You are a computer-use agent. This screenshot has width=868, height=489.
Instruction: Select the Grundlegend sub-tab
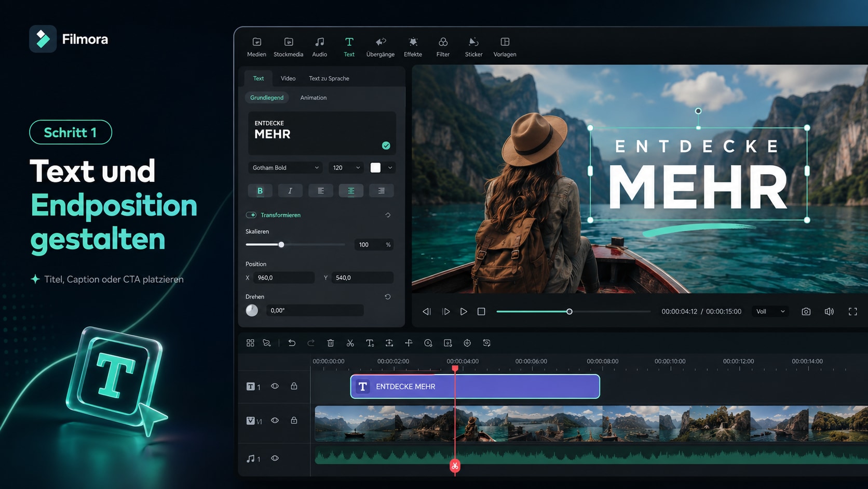click(267, 98)
